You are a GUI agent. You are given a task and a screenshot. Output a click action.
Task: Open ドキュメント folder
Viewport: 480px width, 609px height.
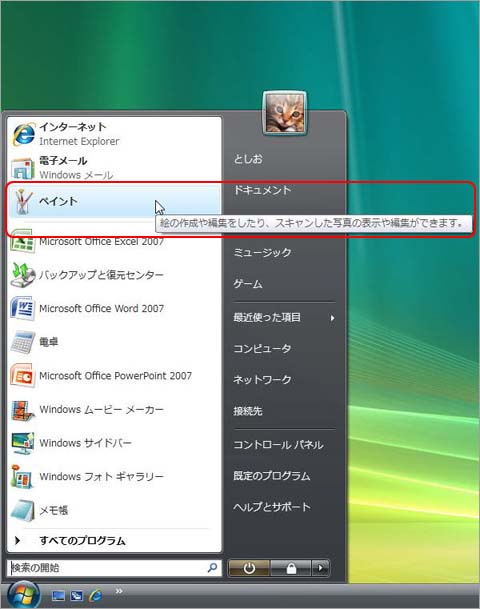coord(262,190)
